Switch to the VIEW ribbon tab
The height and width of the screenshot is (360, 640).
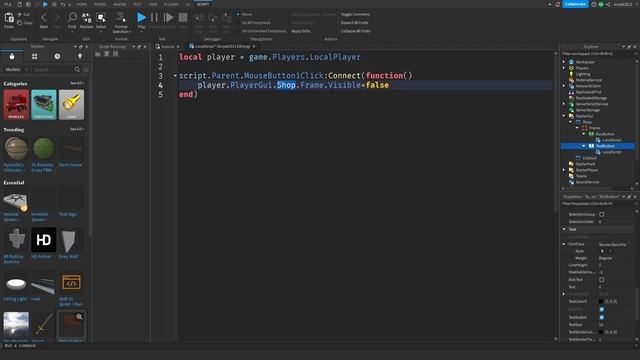tap(153, 4)
